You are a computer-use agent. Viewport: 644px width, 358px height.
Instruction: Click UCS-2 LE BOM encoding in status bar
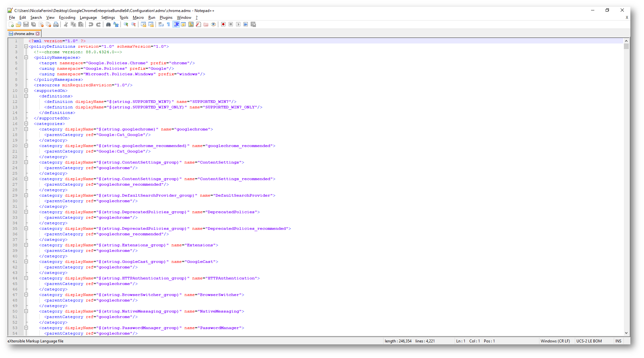pos(589,341)
